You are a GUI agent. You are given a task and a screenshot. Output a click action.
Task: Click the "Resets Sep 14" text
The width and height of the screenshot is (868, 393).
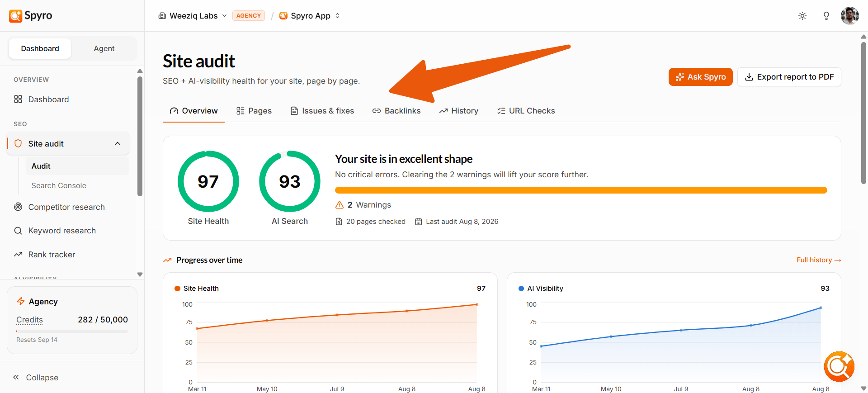(37, 340)
